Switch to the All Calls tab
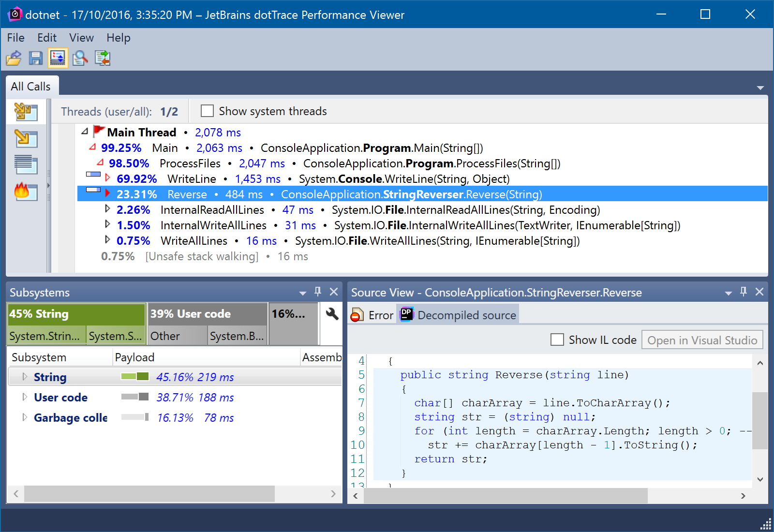The image size is (774, 532). pyautogui.click(x=32, y=87)
